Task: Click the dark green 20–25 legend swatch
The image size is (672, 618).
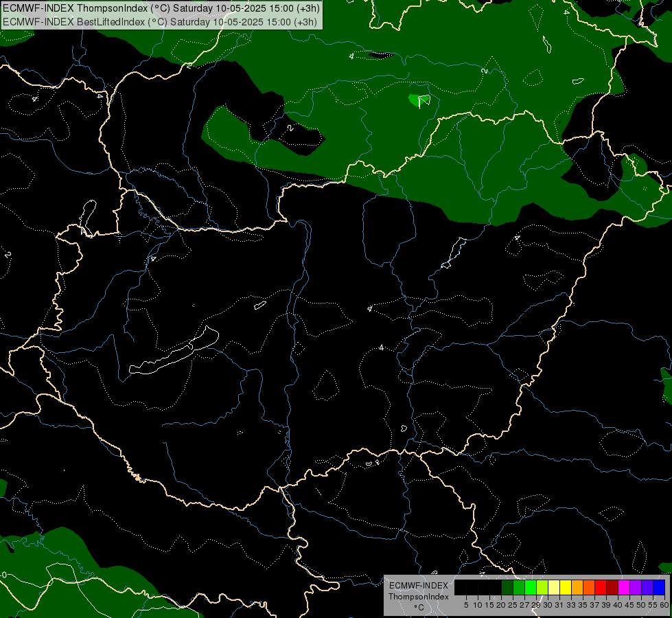Action: click(x=507, y=587)
